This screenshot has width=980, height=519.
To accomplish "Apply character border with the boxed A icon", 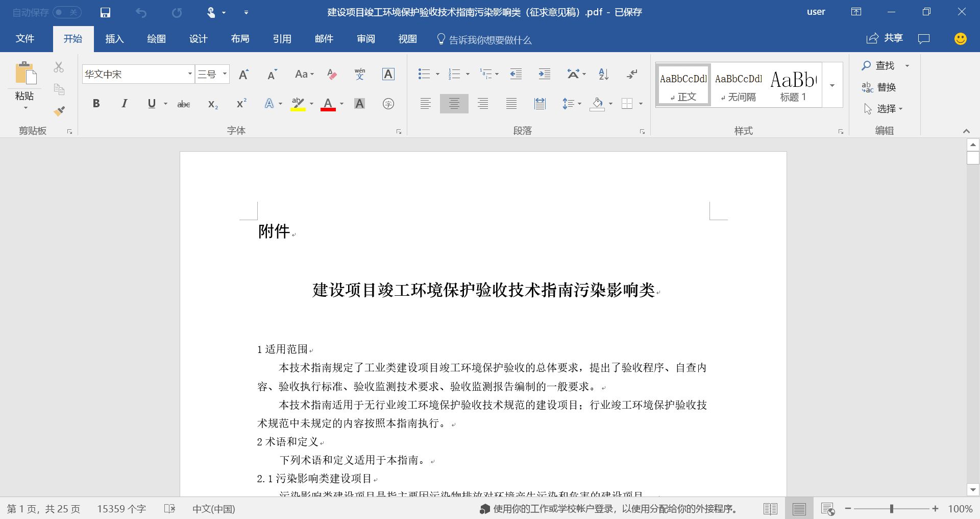I will coord(388,75).
